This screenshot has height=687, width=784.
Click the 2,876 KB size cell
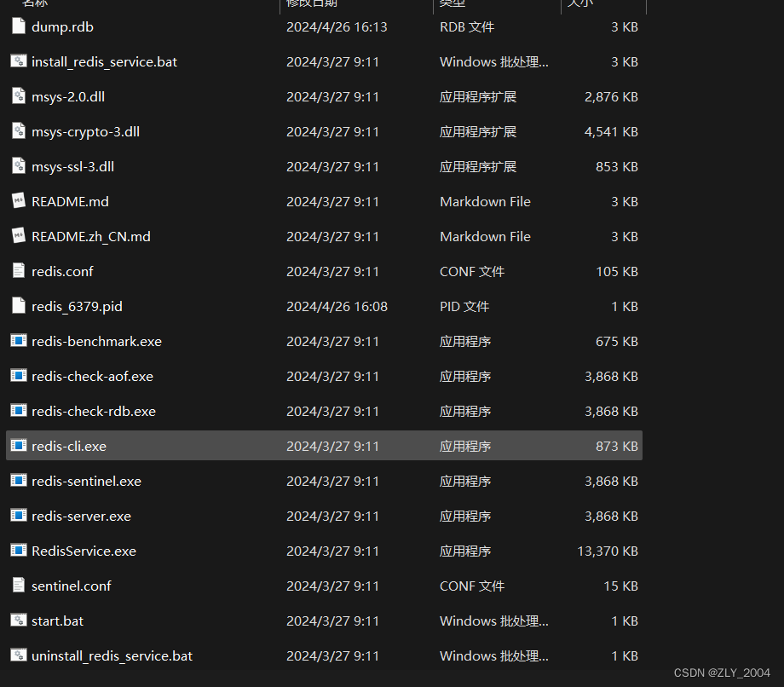pyautogui.click(x=611, y=97)
